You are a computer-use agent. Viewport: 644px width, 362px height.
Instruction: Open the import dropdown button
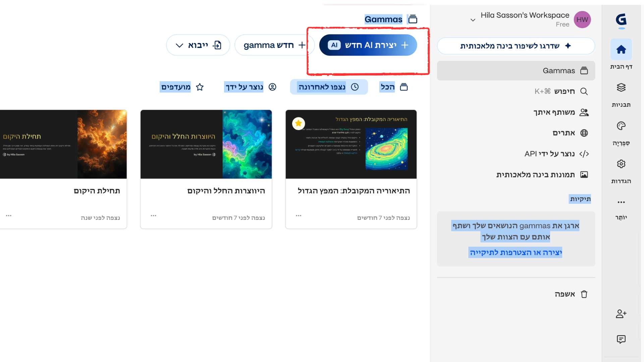pos(198,45)
